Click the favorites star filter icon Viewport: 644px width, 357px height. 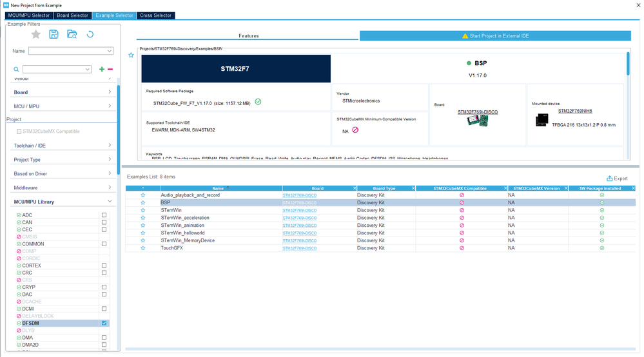click(x=35, y=34)
